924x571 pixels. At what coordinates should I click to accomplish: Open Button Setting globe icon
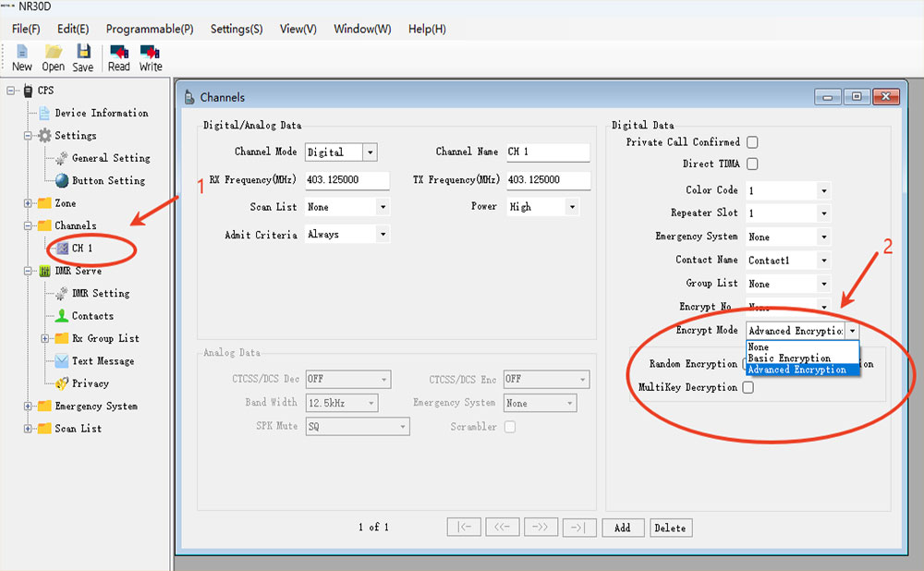pyautogui.click(x=62, y=180)
